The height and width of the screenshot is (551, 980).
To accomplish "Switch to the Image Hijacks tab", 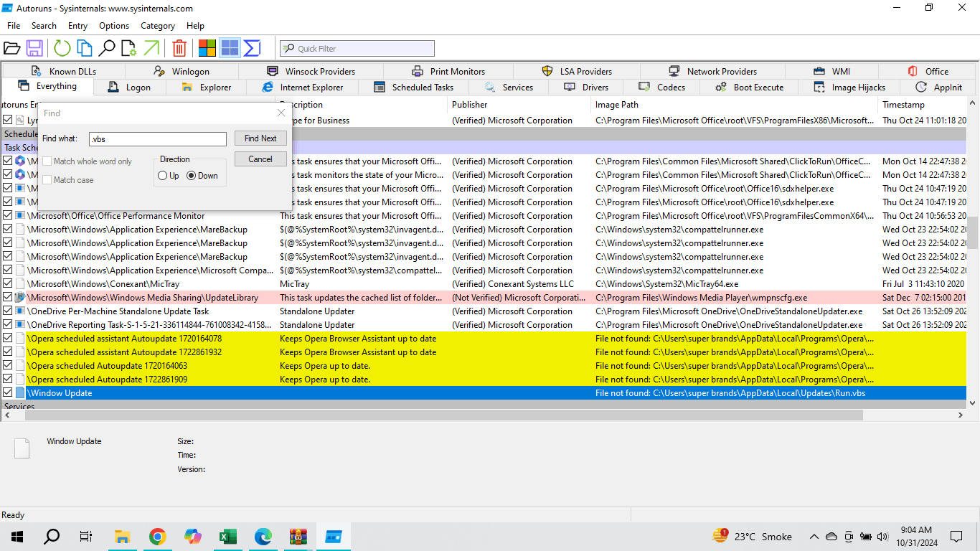I will coord(849,88).
